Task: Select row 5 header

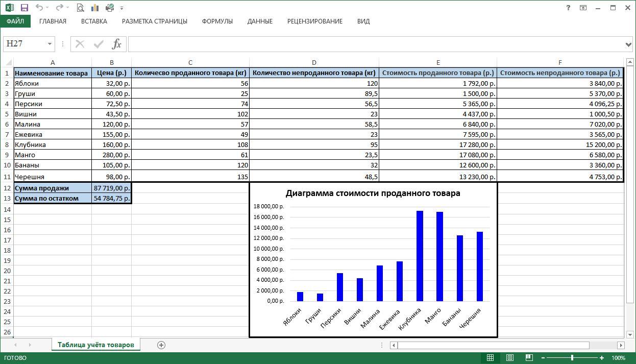Action: [7, 114]
